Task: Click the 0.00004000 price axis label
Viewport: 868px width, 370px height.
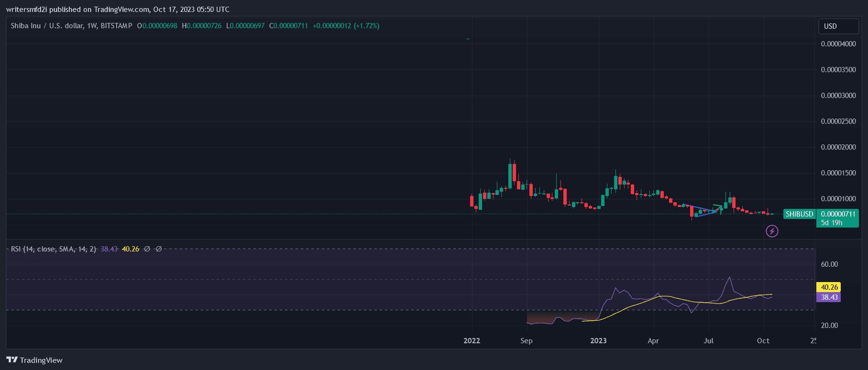Action: [x=838, y=44]
